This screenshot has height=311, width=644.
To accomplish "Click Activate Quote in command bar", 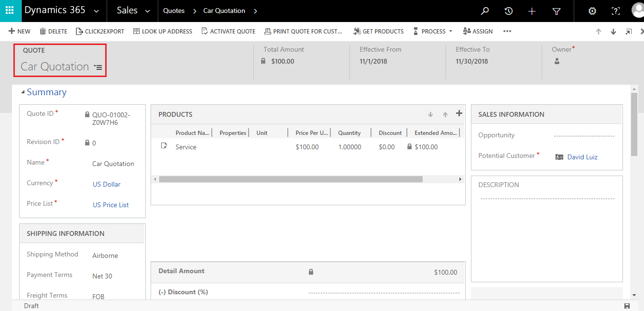I will click(229, 31).
